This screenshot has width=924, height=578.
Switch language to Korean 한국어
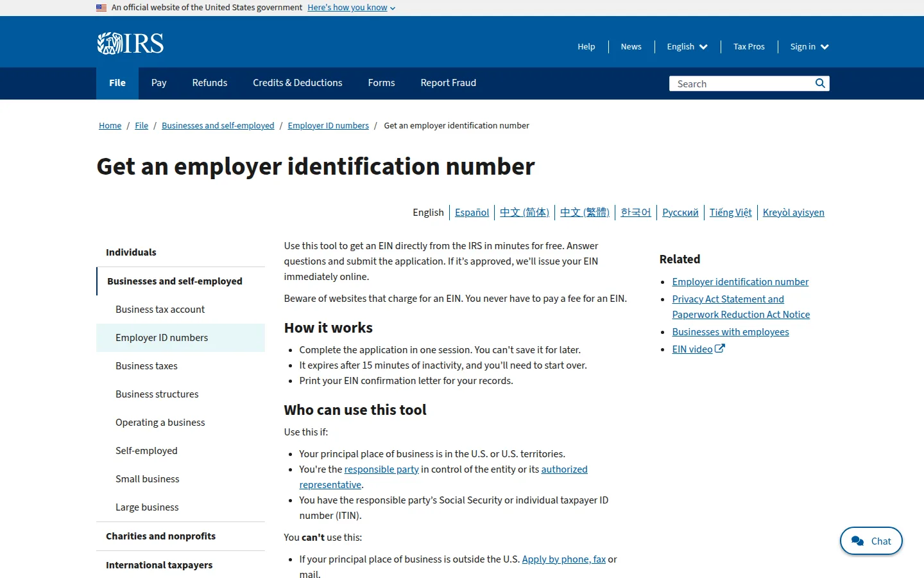tap(636, 213)
